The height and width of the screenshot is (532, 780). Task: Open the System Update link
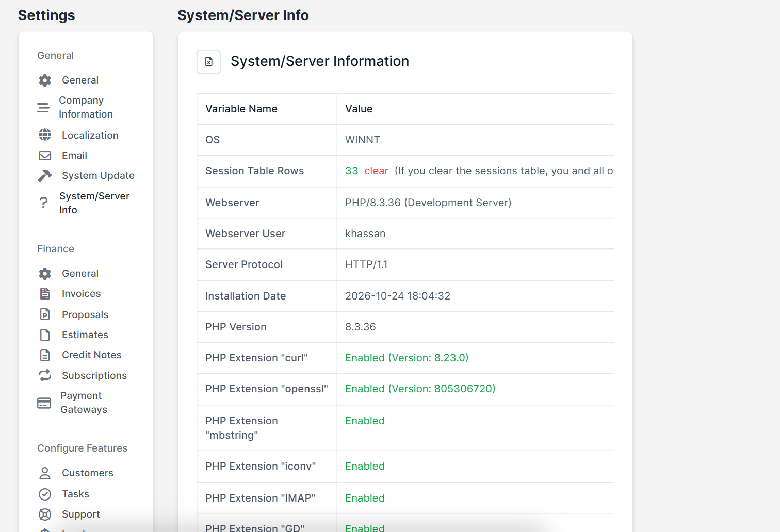pyautogui.click(x=98, y=176)
